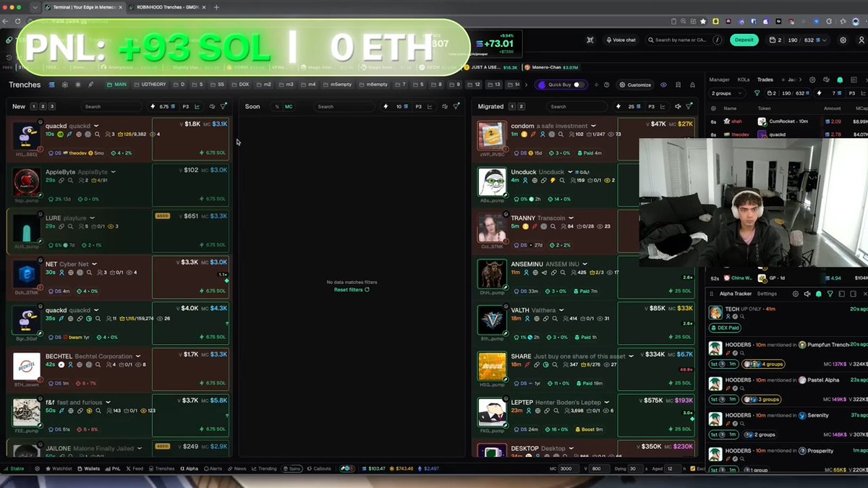Open Alpha in bottom bar
The image size is (868, 488).
point(190,468)
